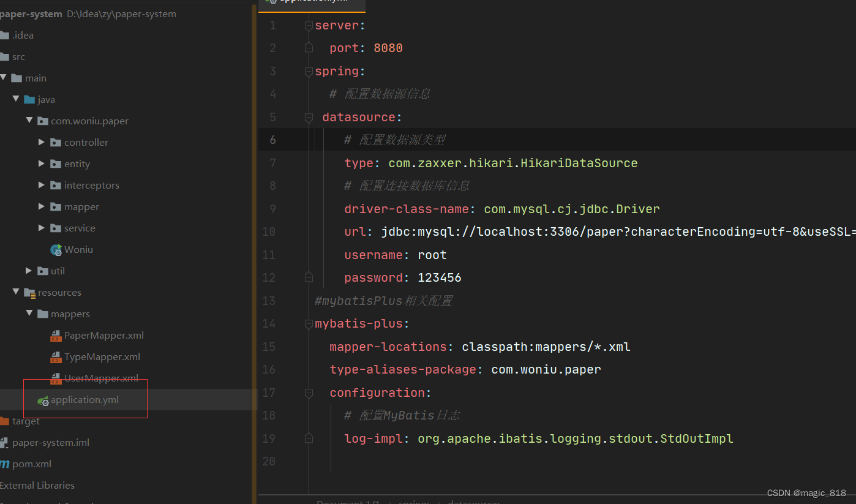Click com.zaxxer.hikari.HikariDataSource type value
The image size is (856, 504).
[x=513, y=163]
